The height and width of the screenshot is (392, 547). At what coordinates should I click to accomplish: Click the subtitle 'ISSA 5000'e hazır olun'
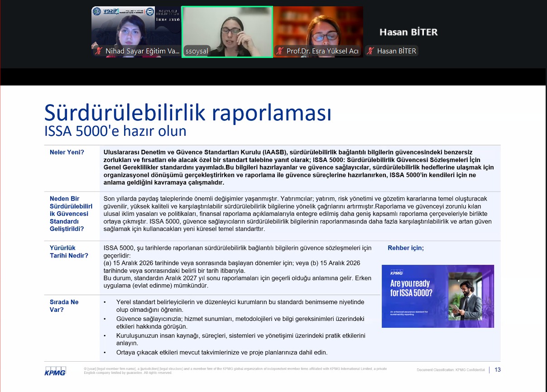115,131
